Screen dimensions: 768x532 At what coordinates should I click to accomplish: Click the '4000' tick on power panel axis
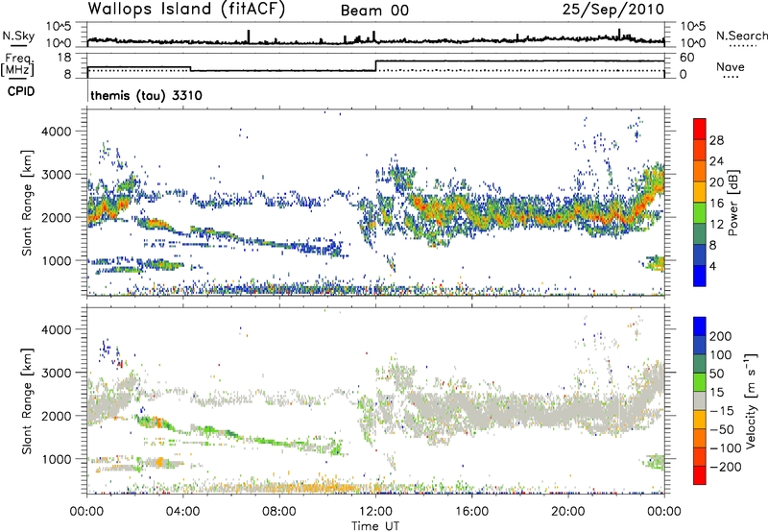pos(56,132)
